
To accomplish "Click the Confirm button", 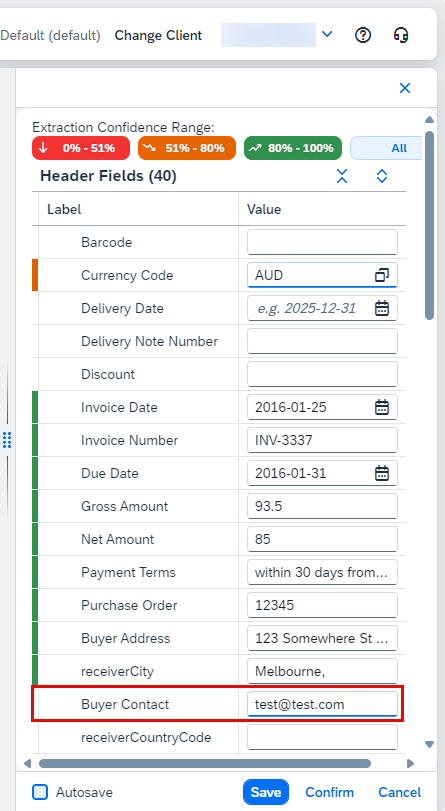I will tap(330, 792).
